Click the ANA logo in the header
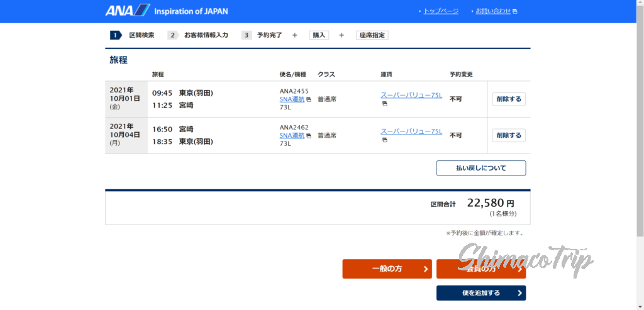The image size is (644, 310). [128, 11]
